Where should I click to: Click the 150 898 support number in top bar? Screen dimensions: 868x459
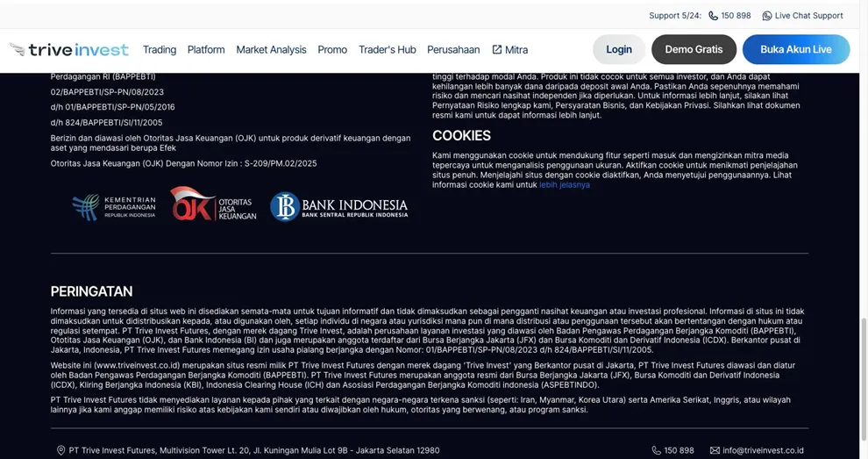pyautogui.click(x=736, y=16)
